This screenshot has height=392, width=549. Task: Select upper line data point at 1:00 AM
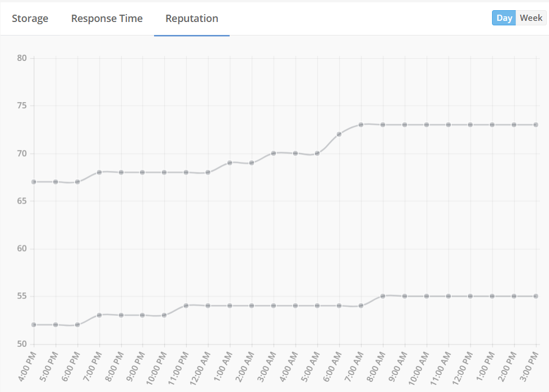point(230,162)
